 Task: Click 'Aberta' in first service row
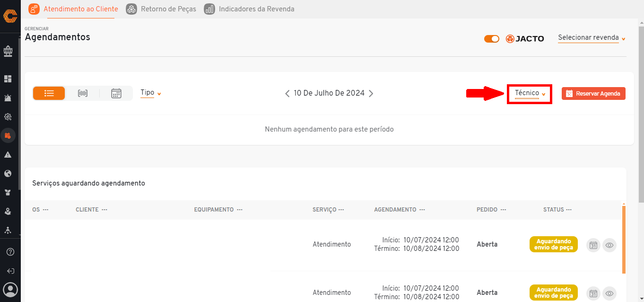(487, 244)
